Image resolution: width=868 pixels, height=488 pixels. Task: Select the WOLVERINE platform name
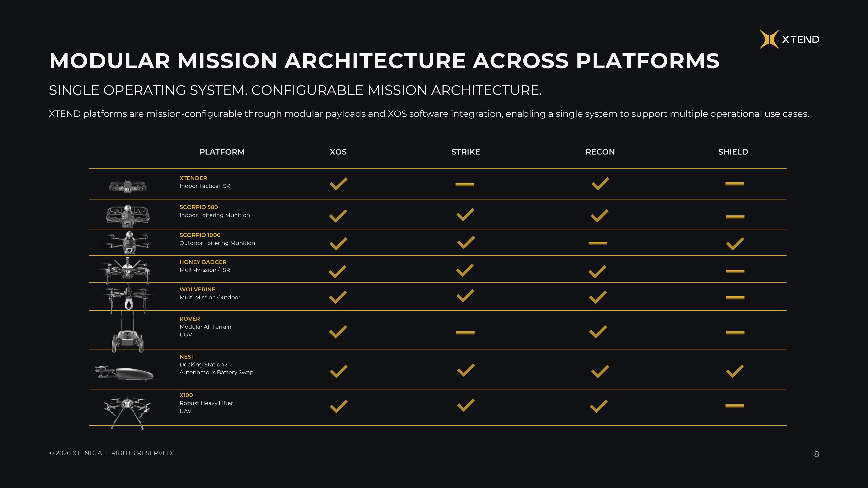click(197, 289)
